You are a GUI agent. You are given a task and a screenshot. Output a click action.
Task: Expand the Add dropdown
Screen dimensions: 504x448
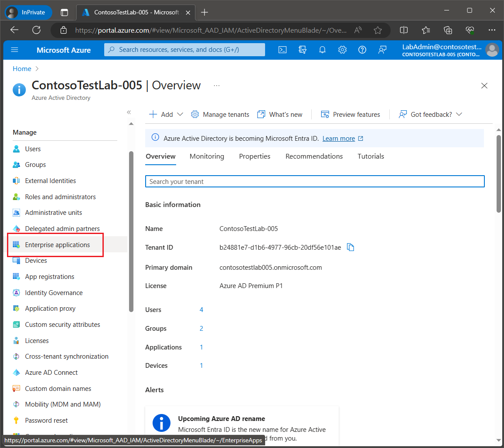166,115
